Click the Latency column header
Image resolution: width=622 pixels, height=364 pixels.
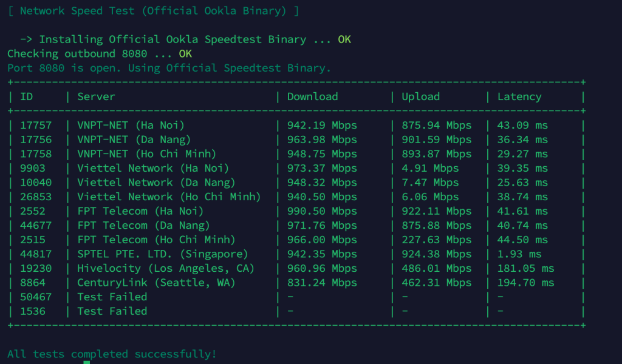519,97
